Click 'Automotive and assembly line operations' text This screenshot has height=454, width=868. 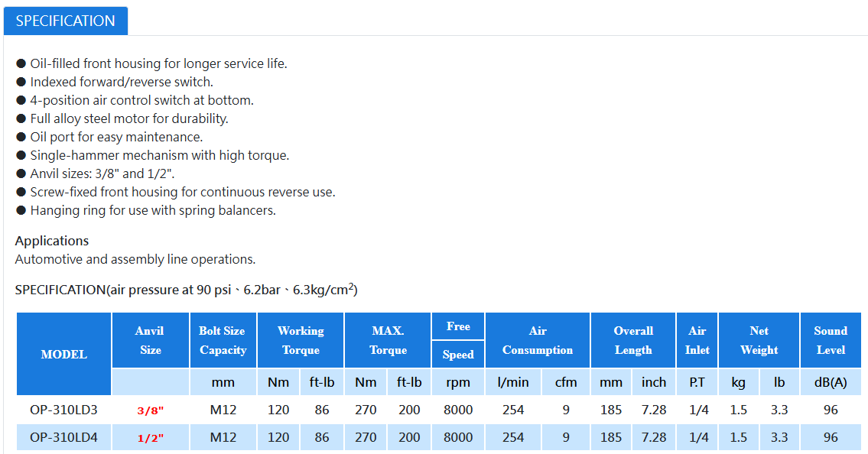click(135, 259)
